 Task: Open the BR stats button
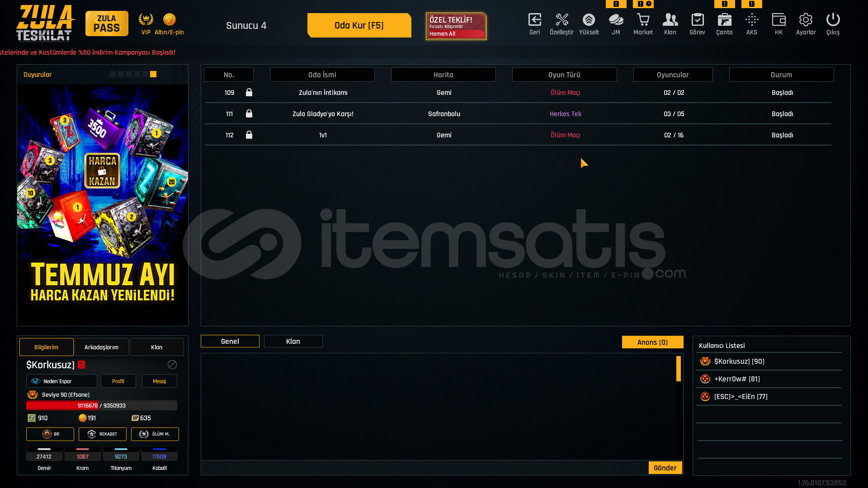[50, 434]
